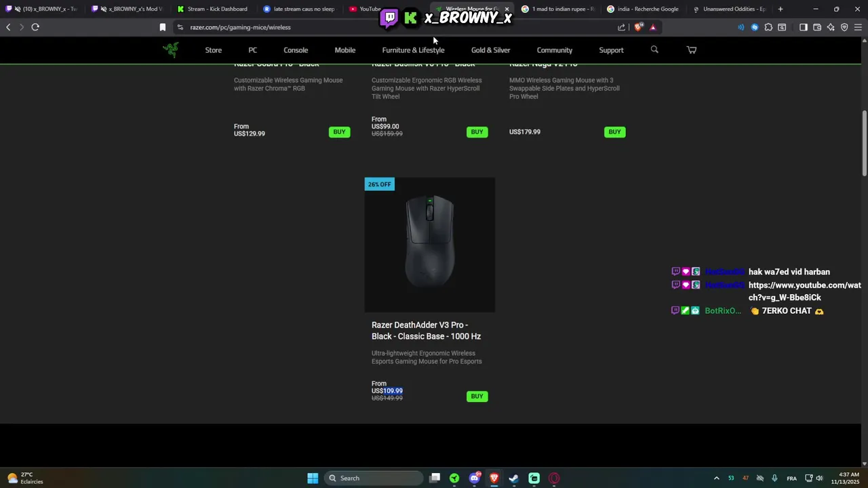Switch to 'late stream caus no sleep' tab
The image size is (868, 488).
pyautogui.click(x=299, y=9)
